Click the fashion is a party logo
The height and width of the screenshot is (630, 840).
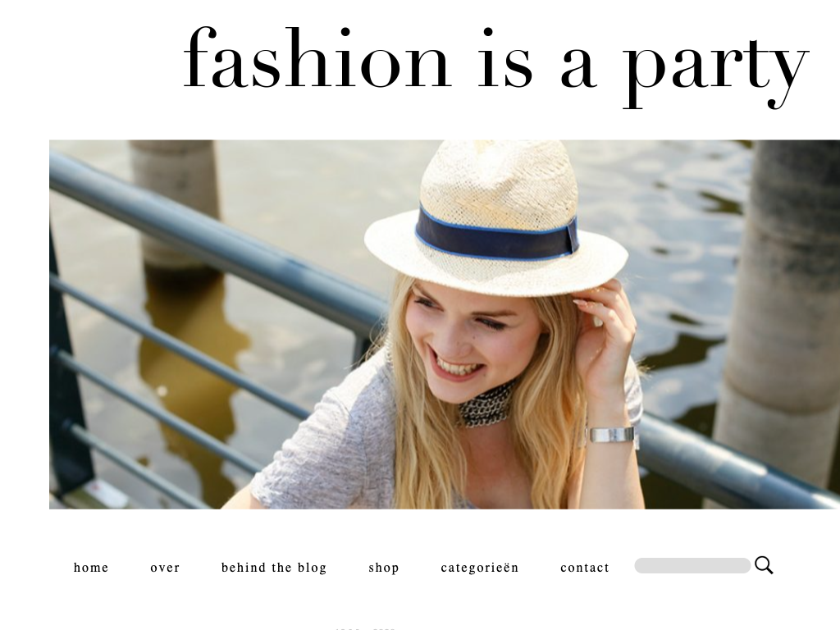(x=495, y=64)
